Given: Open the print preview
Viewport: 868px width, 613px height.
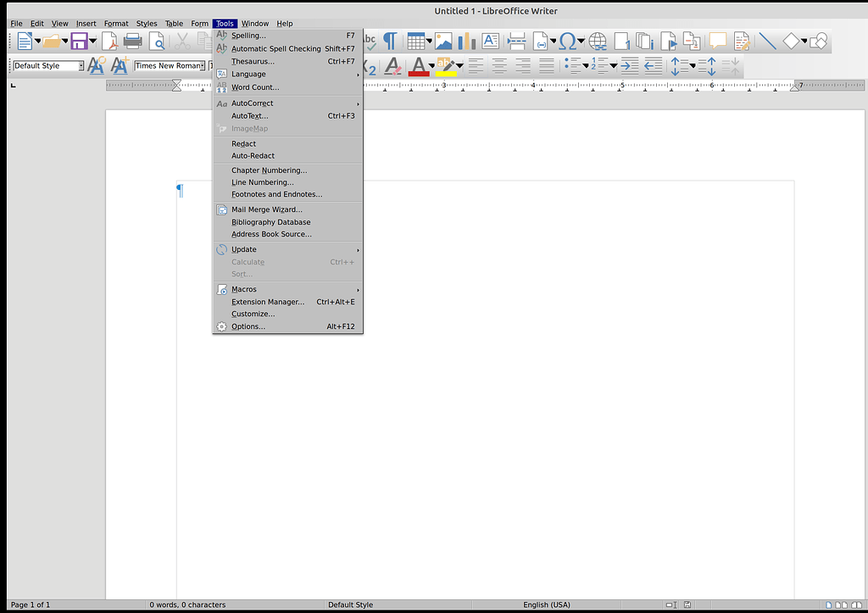Looking at the screenshot, I should pos(158,40).
